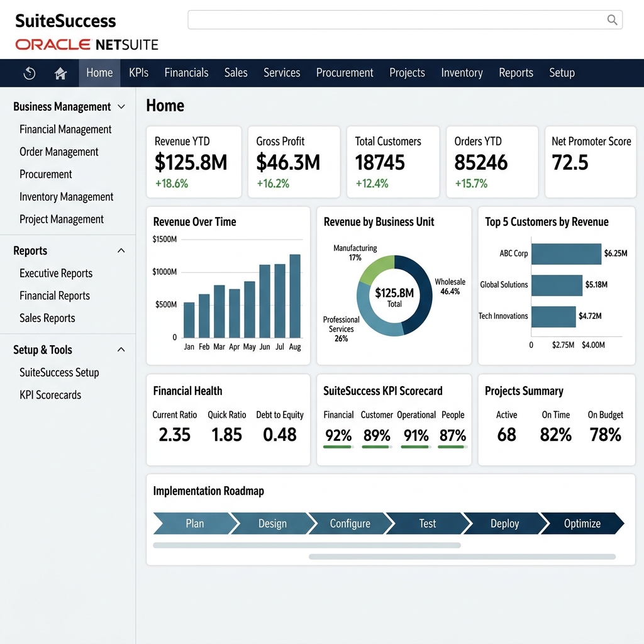644x644 pixels.
Task: Click the Gross Profit $46.3M card
Action: click(294, 162)
